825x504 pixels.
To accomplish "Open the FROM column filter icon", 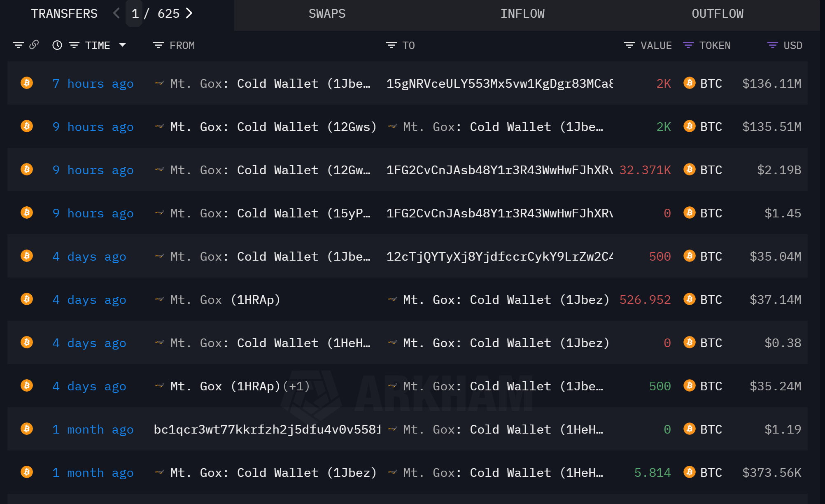I will (x=158, y=45).
